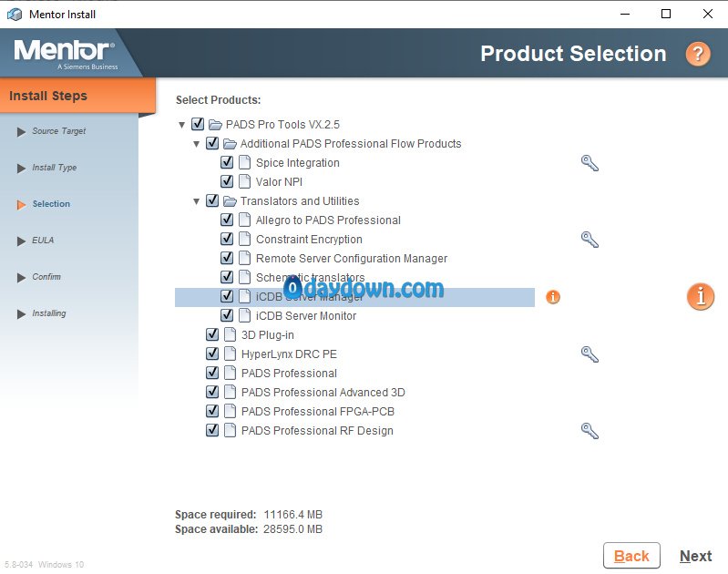Viewport: 728px width, 574px height.
Task: Collapse the Translators and Utilities node
Action: [x=197, y=201]
